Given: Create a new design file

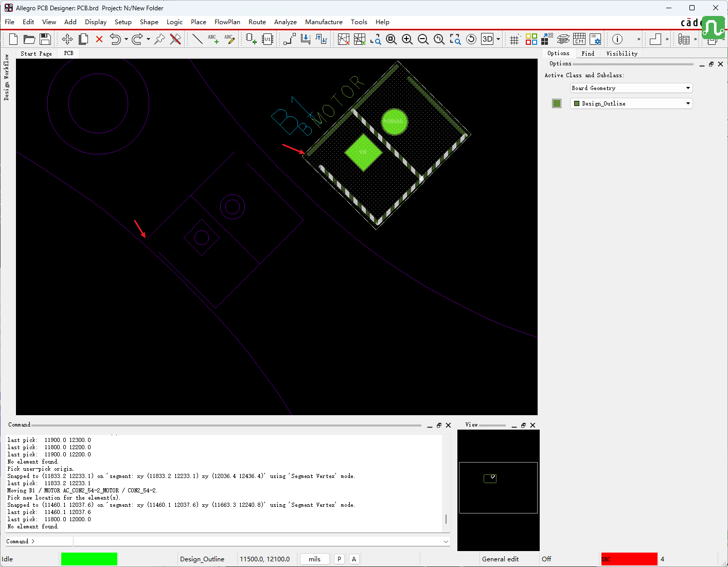Looking at the screenshot, I should point(14,39).
